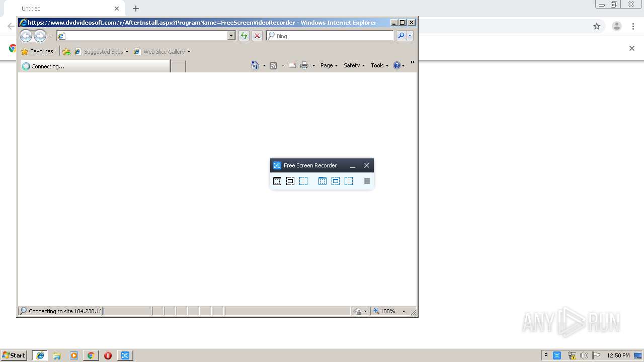Click Chrome taskbar icon
This screenshot has width=644, height=362.
pos(91,355)
